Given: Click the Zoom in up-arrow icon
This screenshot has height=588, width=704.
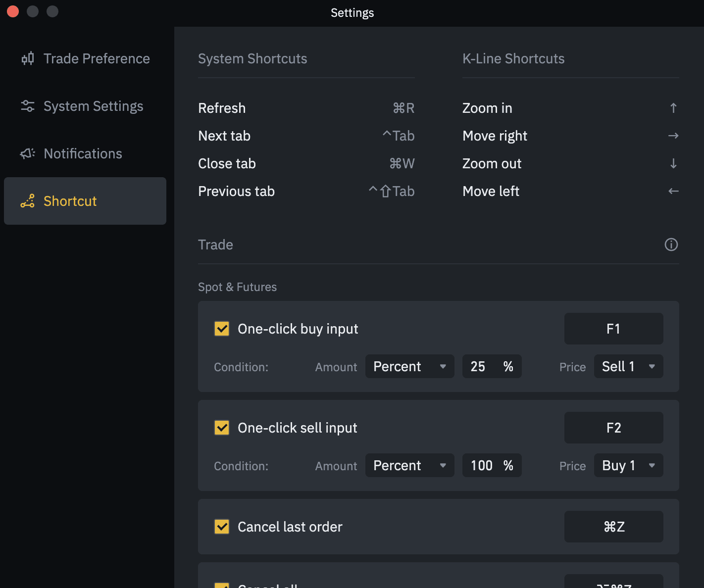Looking at the screenshot, I should [673, 108].
